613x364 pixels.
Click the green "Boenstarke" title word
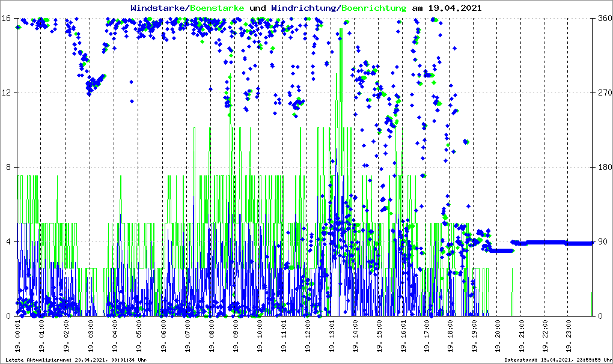tap(217, 8)
